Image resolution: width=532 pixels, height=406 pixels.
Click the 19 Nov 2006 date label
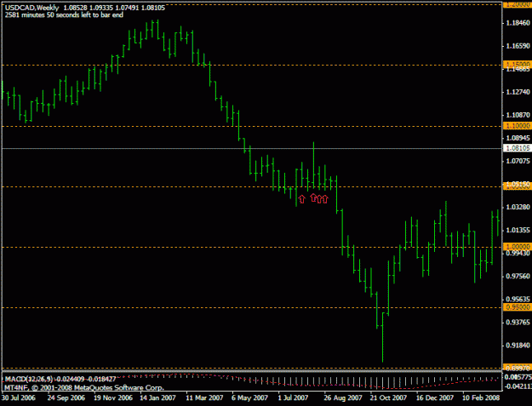[113, 397]
